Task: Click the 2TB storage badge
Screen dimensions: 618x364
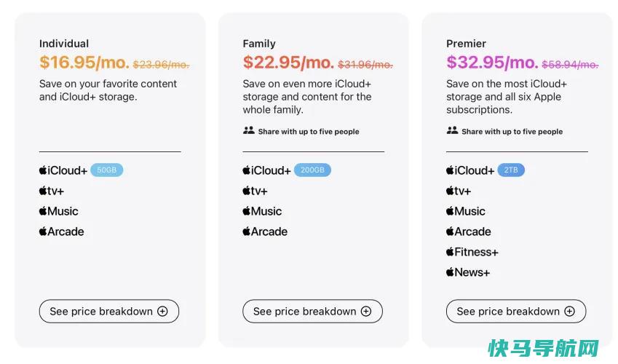Action: (x=511, y=170)
